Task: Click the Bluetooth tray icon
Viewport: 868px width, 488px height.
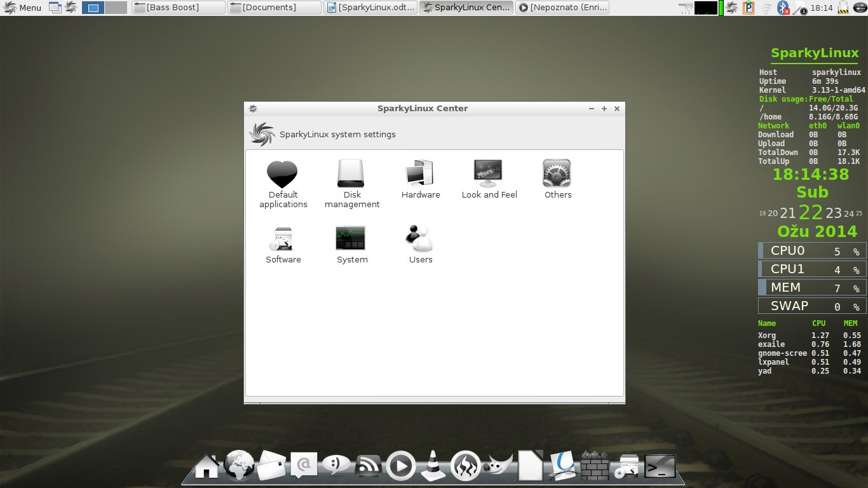Action: click(x=785, y=8)
